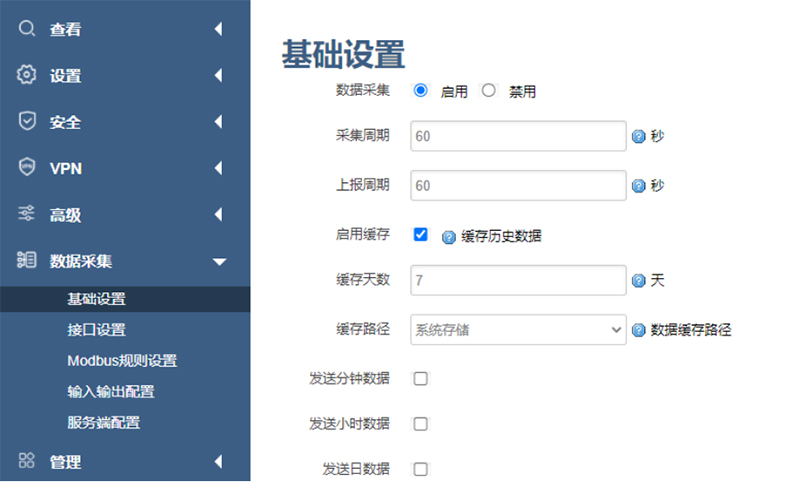Uncheck the 启用缓存 checkbox
Screen dimensions: 800x482
420,234
